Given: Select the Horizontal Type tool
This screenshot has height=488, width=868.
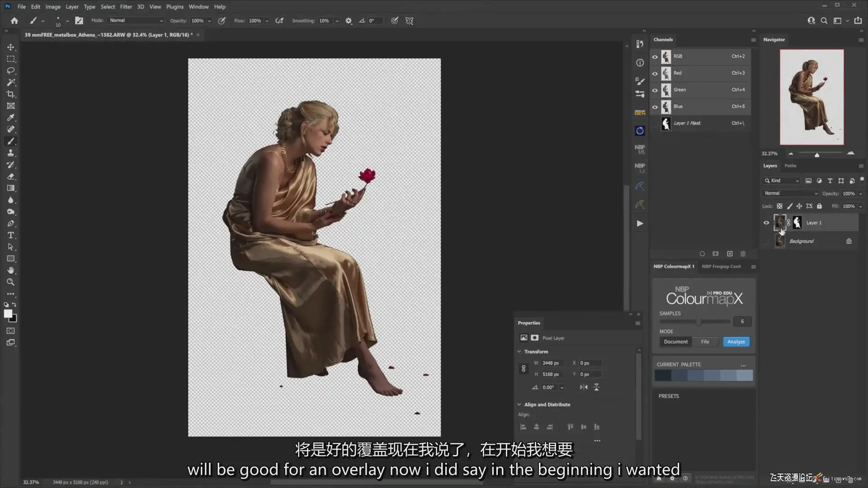Looking at the screenshot, I should (x=11, y=235).
